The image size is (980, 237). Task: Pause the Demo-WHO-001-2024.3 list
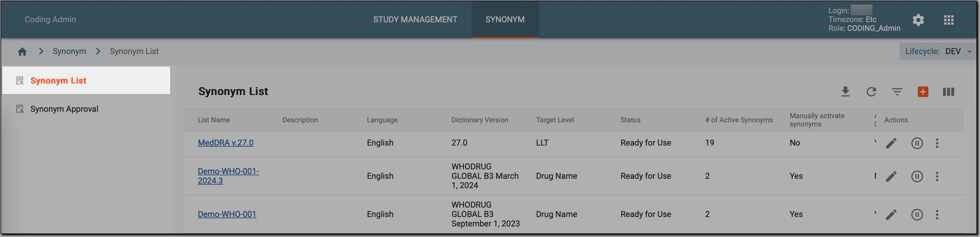pyautogui.click(x=917, y=177)
